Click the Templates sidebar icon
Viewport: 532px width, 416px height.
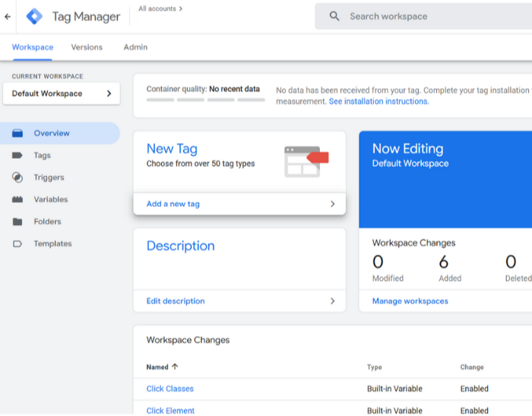[x=17, y=243]
